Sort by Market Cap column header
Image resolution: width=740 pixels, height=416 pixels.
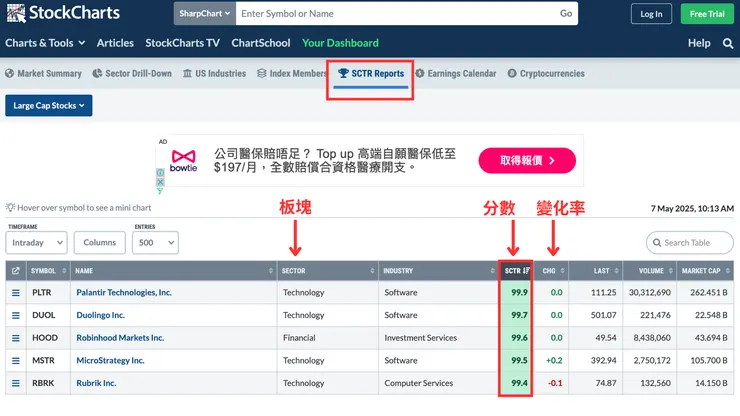pos(705,271)
